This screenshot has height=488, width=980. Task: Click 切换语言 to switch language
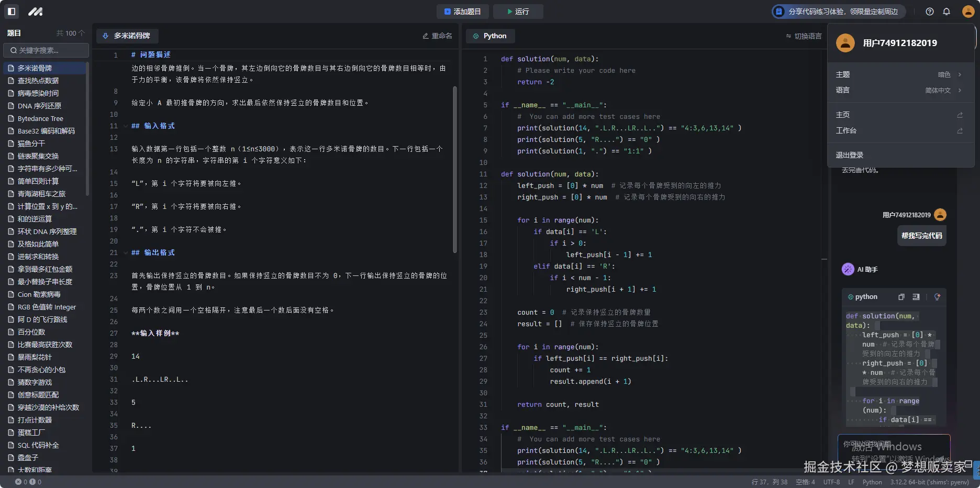(804, 36)
